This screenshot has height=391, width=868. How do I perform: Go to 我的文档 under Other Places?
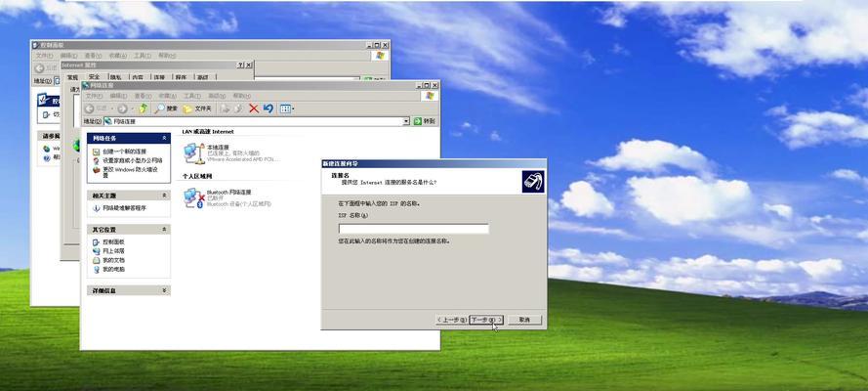pyautogui.click(x=113, y=260)
